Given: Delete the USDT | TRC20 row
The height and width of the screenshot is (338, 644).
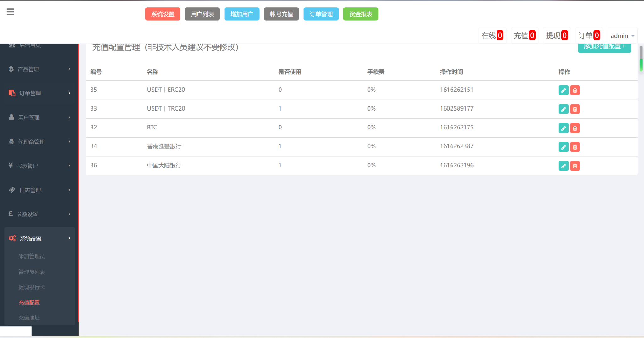Looking at the screenshot, I should pyautogui.click(x=575, y=109).
